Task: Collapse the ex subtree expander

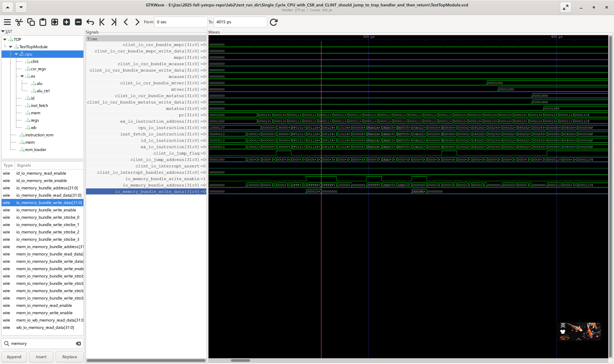Action: coord(22,76)
